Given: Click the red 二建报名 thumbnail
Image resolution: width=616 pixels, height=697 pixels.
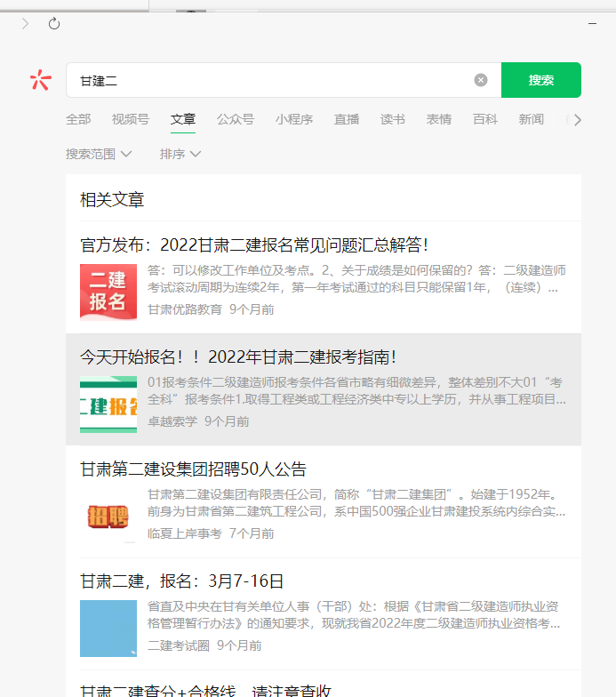Looking at the screenshot, I should 108,292.
